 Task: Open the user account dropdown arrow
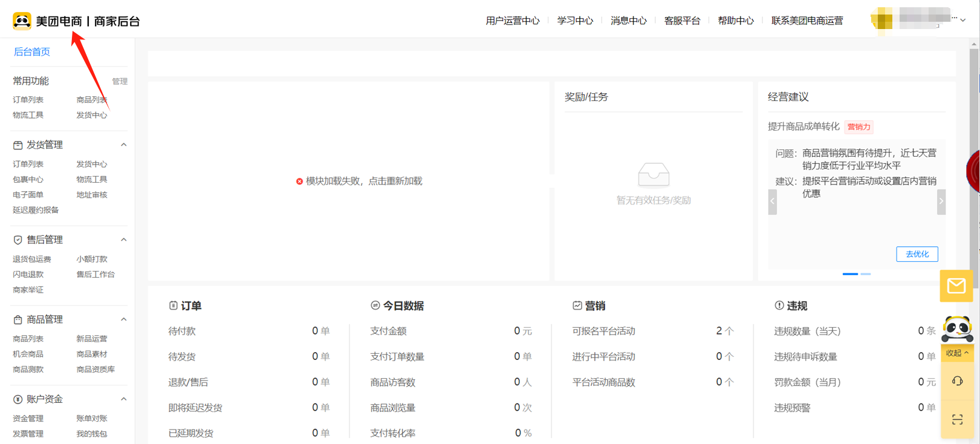click(x=963, y=20)
